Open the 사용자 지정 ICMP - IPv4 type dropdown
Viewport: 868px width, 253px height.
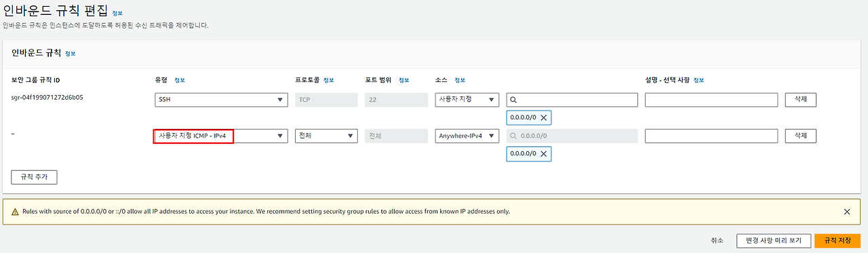point(222,136)
